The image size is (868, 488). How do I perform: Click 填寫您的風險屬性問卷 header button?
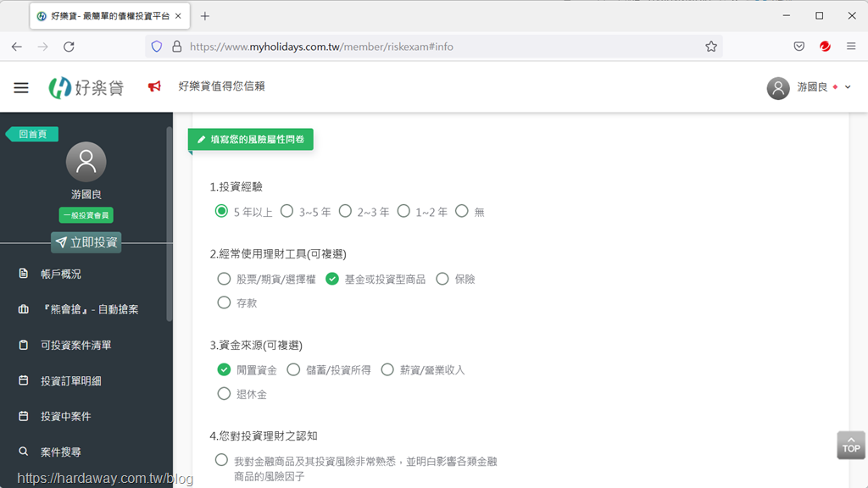click(251, 140)
